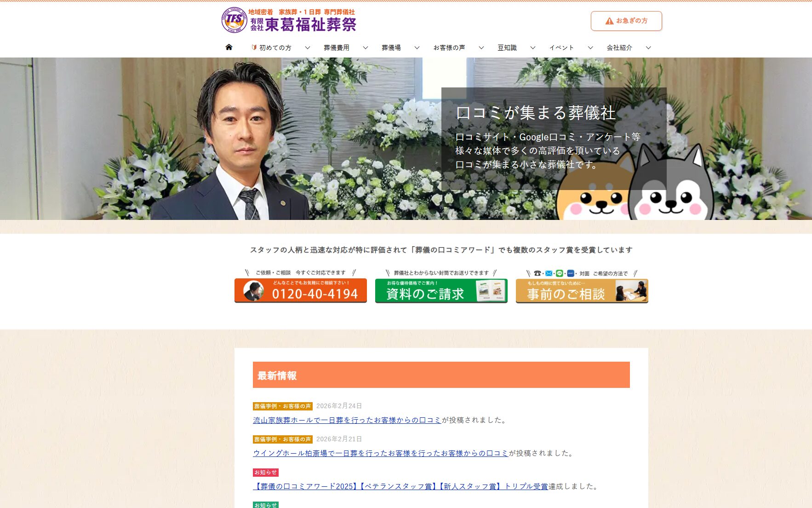Click the home icon in the navigation bar
Viewport: 812px width, 508px height.
click(x=229, y=46)
